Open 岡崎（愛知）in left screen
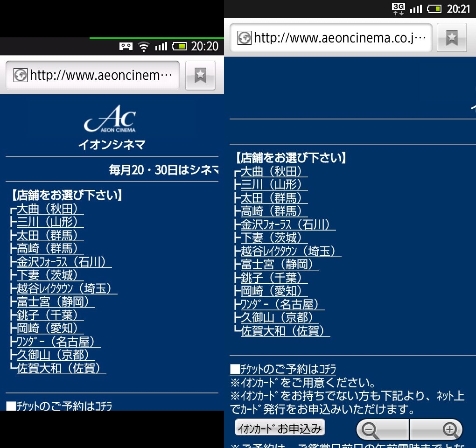The height and width of the screenshot is (448, 476). click(50, 328)
